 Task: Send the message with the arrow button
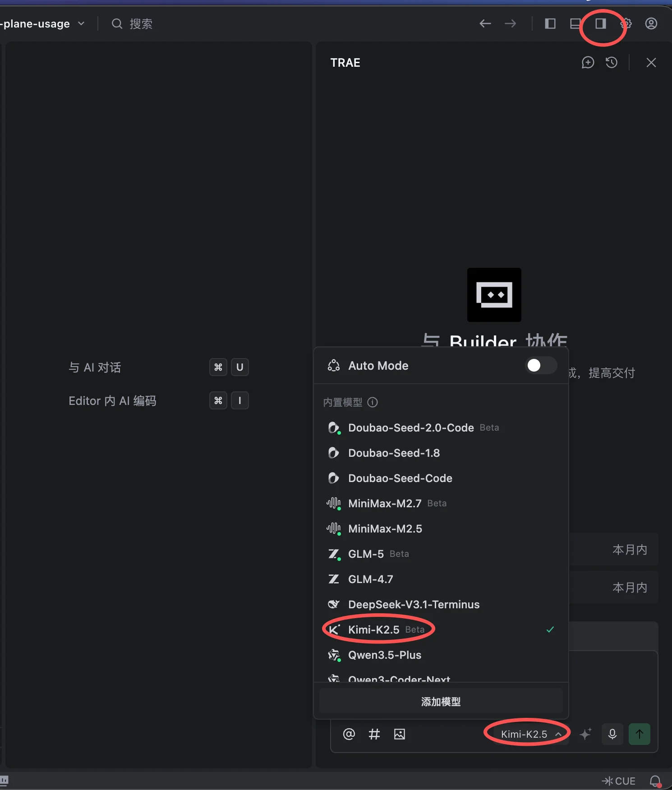(639, 734)
